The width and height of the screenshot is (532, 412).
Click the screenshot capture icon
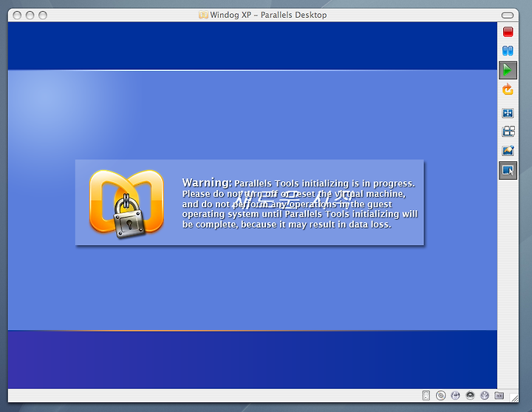(x=508, y=150)
